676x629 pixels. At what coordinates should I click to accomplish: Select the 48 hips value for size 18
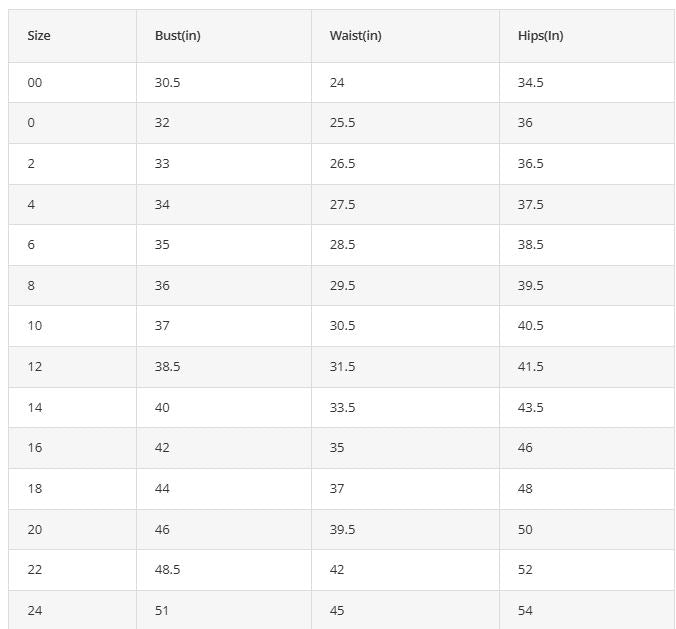525,489
